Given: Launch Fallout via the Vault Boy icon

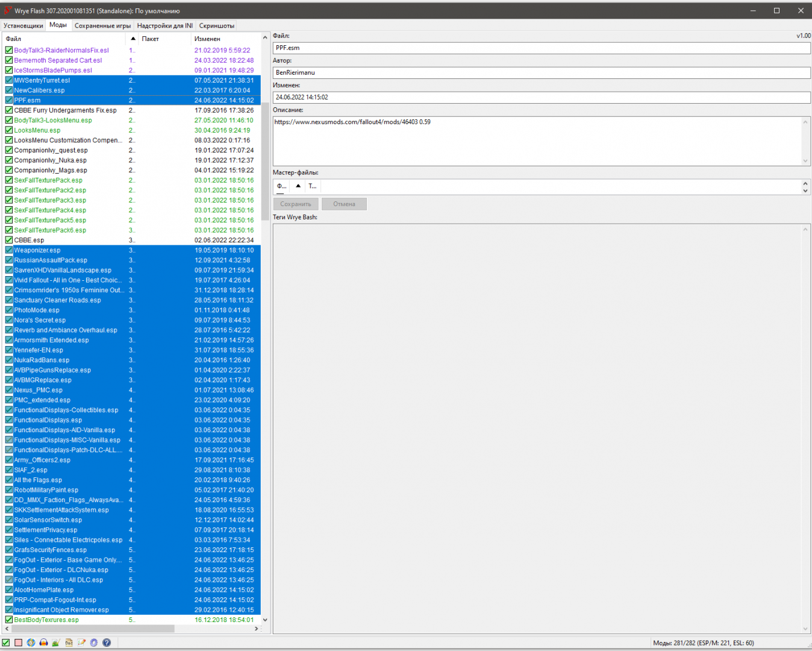Looking at the screenshot, I should [31, 643].
